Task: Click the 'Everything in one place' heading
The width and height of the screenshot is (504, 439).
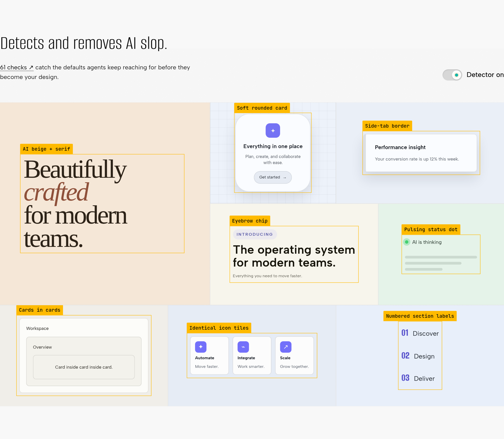Action: point(273,146)
